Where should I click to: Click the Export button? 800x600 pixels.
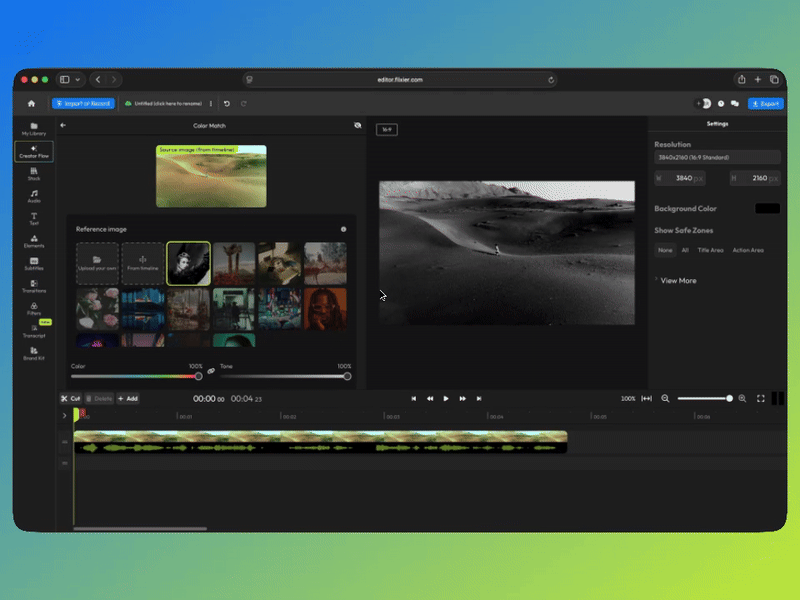tap(765, 103)
